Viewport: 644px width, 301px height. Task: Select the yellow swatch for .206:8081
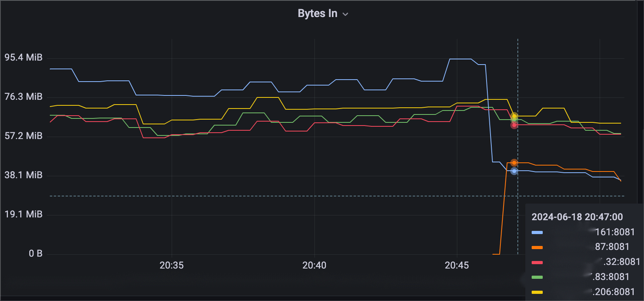tap(537, 292)
